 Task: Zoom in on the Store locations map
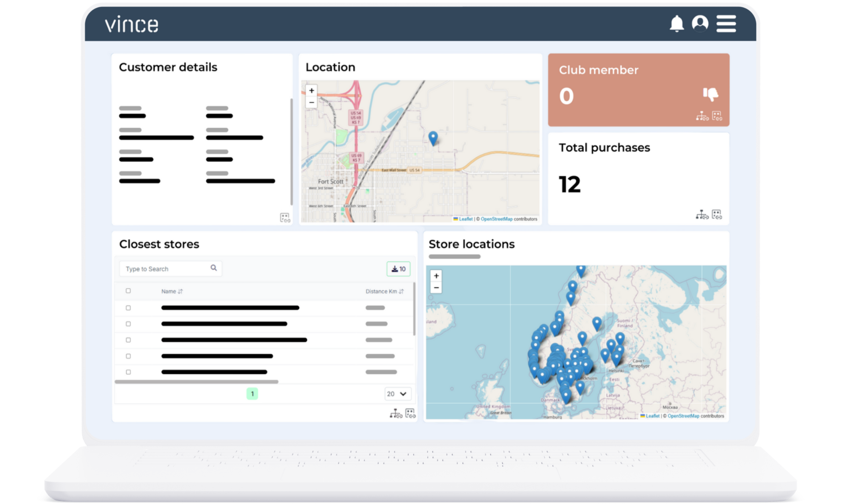[x=436, y=275]
